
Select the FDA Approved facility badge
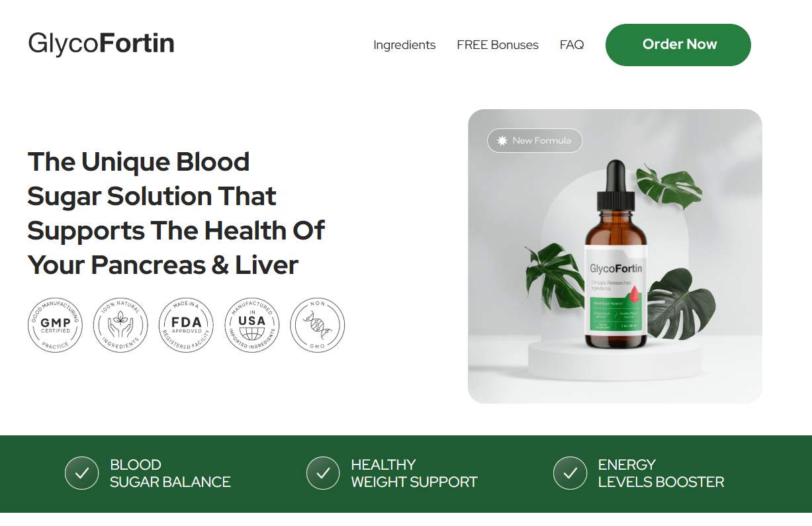(187, 324)
